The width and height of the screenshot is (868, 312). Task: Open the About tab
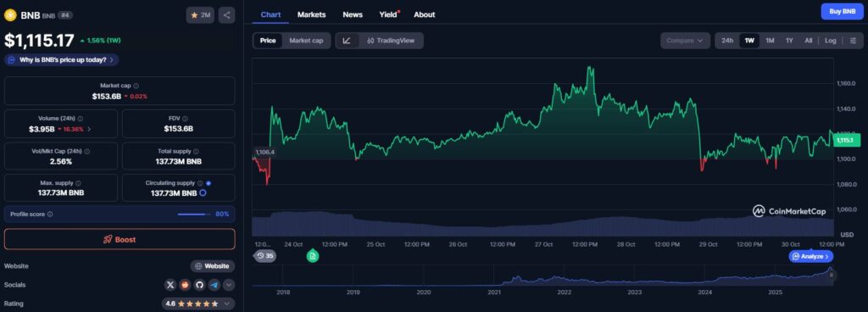coord(425,14)
